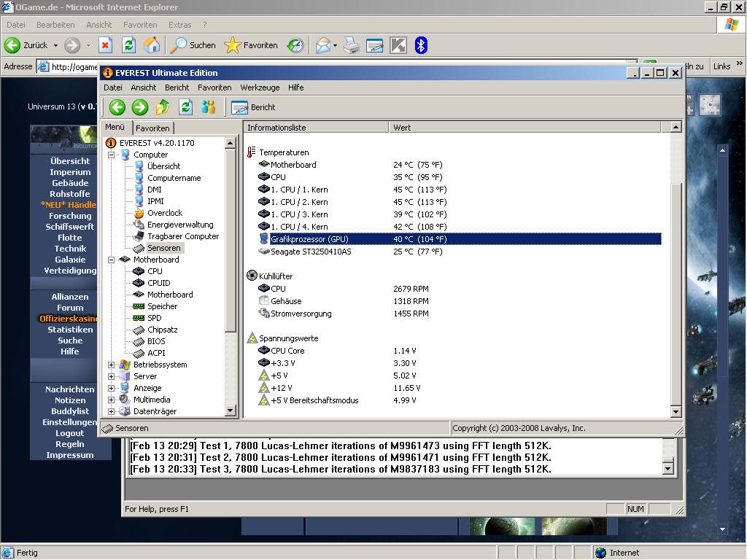Open OGame Forschung link
The height and width of the screenshot is (560, 747).
pyautogui.click(x=70, y=216)
